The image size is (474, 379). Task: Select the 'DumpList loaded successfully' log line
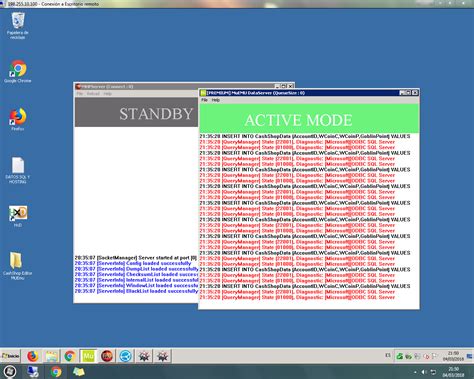[x=136, y=269]
